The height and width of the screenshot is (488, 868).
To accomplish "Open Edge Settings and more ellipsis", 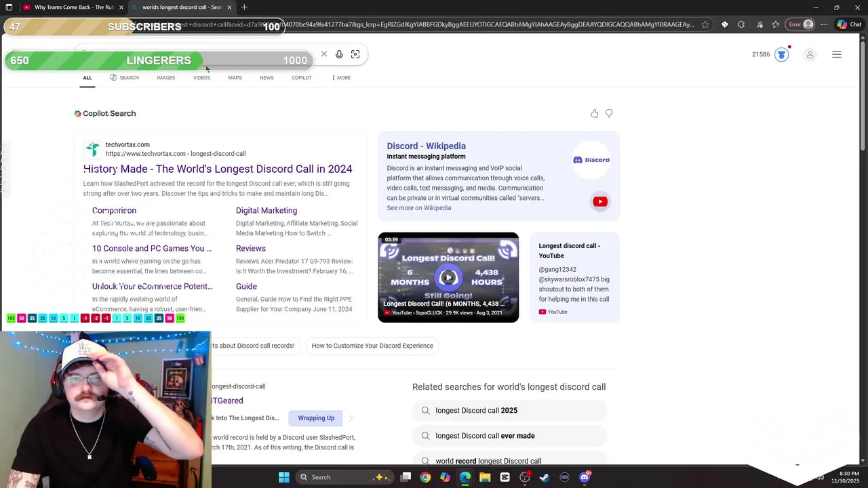I will coord(824,24).
